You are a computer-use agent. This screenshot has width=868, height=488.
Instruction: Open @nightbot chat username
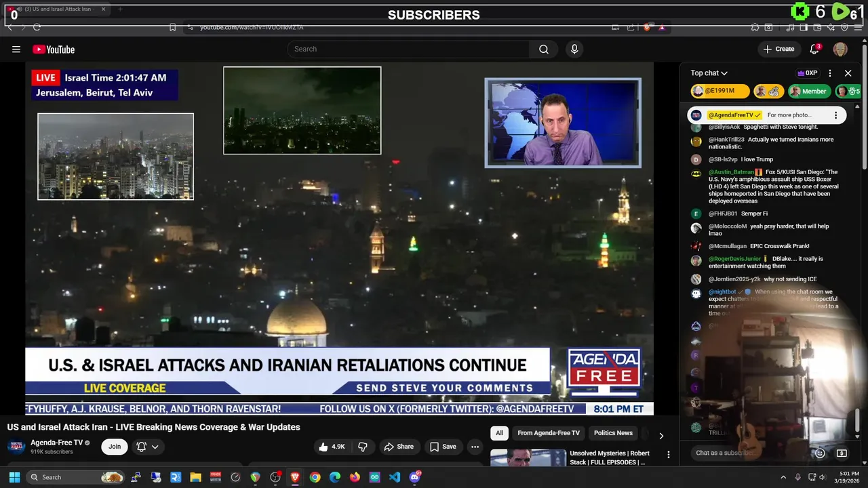click(x=722, y=292)
